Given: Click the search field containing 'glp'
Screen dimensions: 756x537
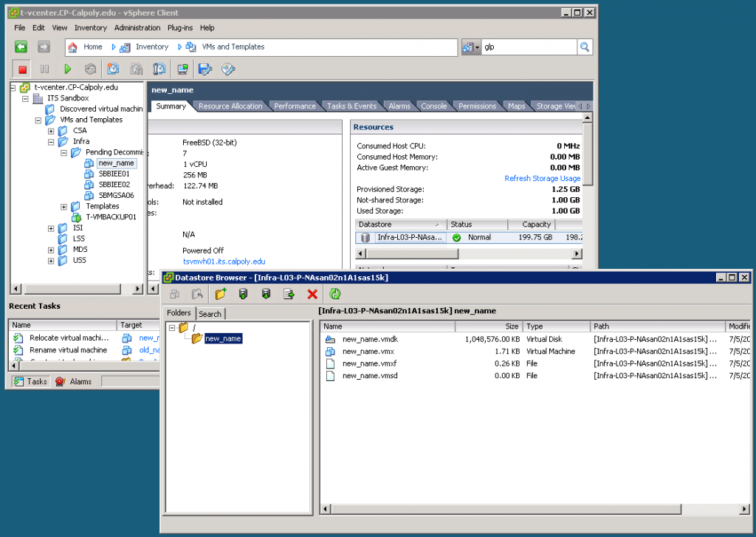Looking at the screenshot, I should point(529,47).
